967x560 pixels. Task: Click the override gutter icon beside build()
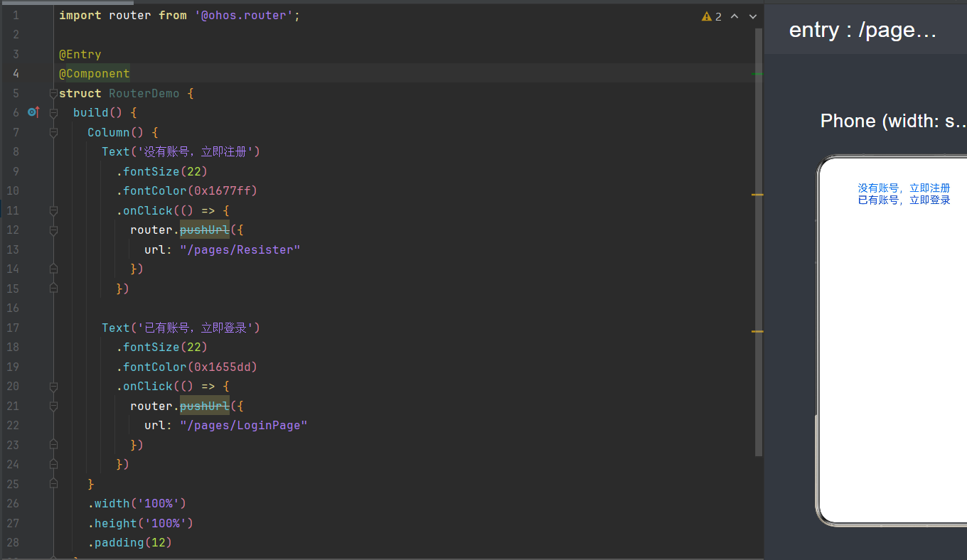tap(33, 112)
